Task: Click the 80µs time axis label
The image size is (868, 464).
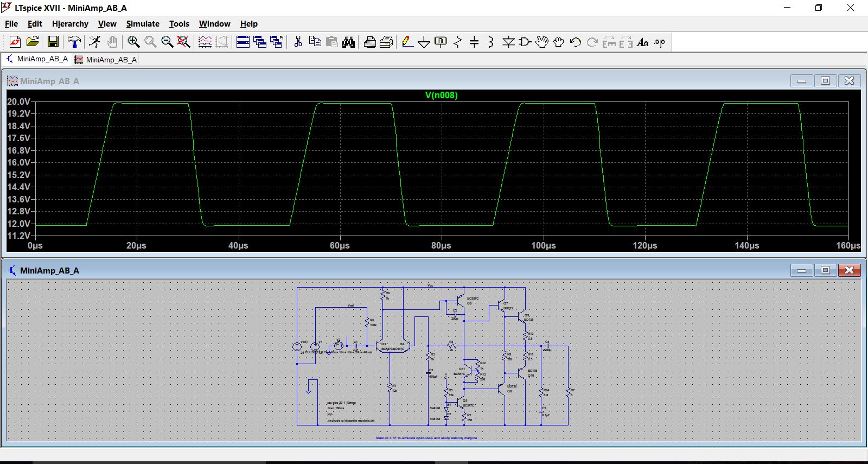Action: [x=441, y=246]
